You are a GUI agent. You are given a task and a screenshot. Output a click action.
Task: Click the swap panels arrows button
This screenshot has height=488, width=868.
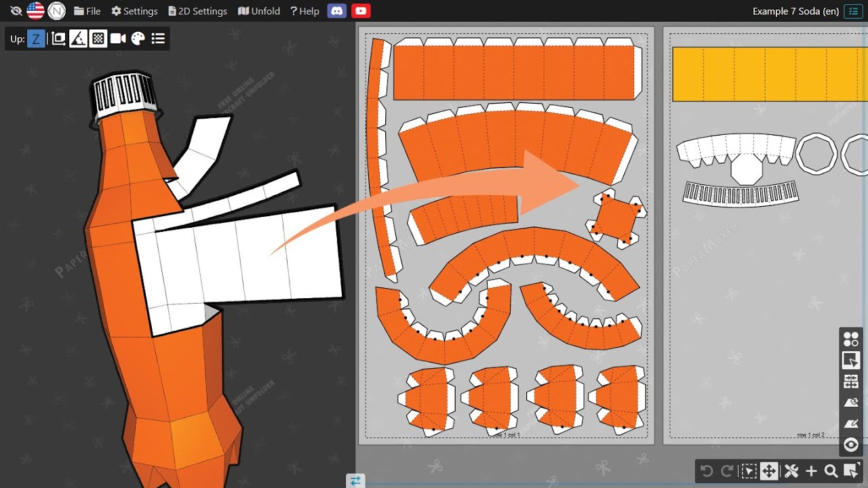click(x=355, y=481)
